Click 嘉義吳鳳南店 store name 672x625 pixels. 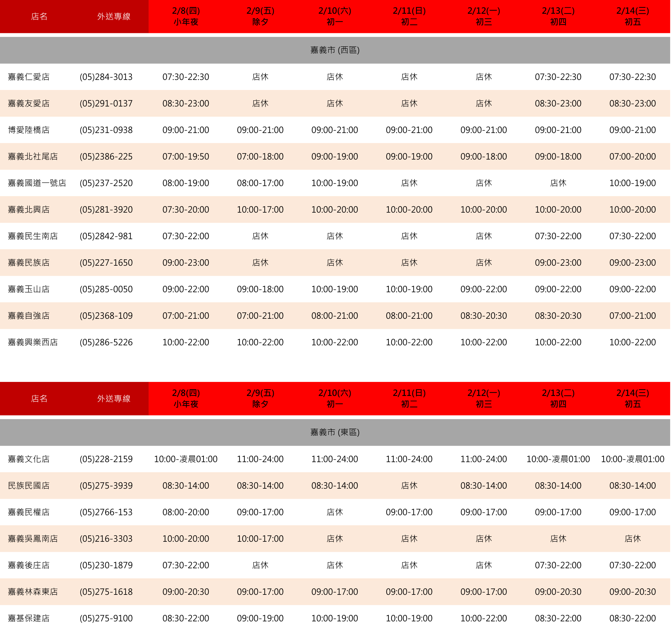pyautogui.click(x=33, y=538)
